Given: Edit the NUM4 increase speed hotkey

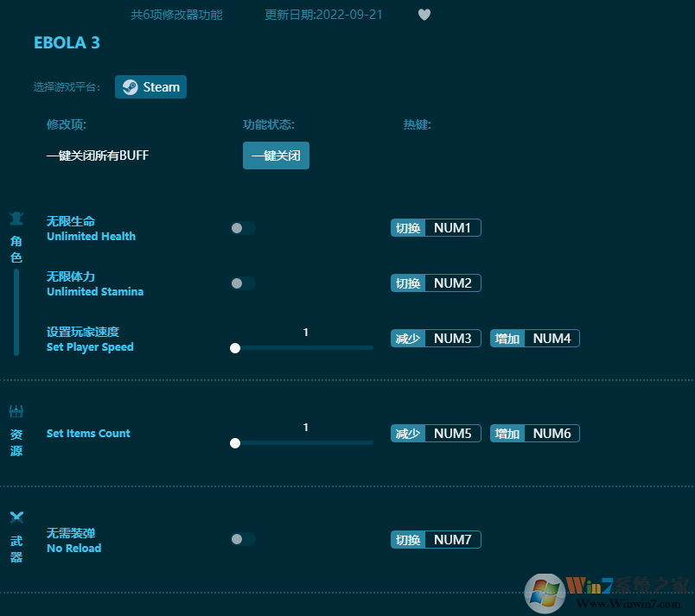Looking at the screenshot, I should click(552, 339).
